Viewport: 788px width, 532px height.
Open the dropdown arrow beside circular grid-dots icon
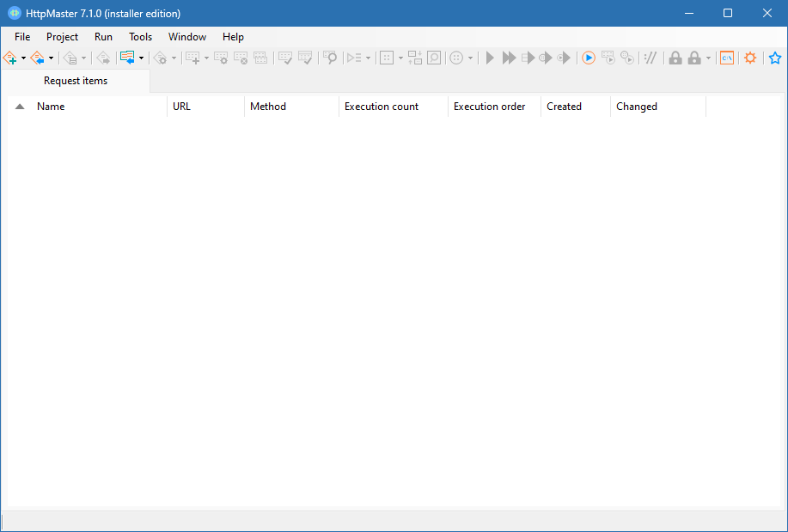coord(470,58)
